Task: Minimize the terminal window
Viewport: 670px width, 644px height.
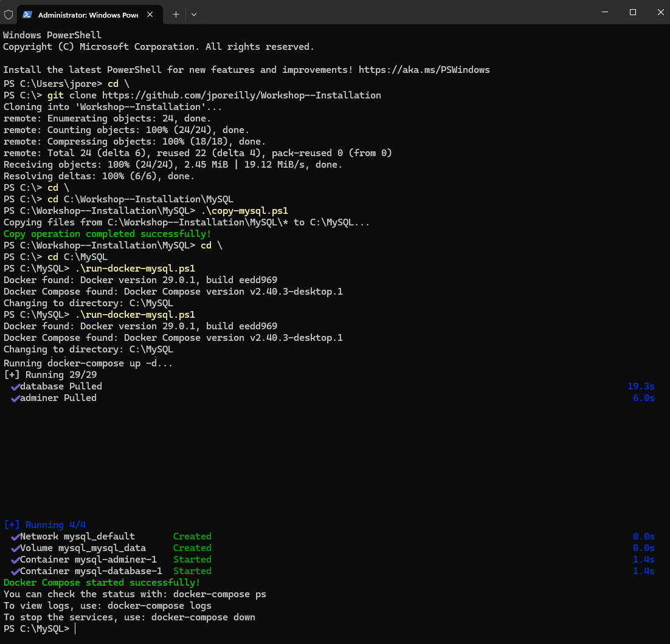Action: (605, 12)
